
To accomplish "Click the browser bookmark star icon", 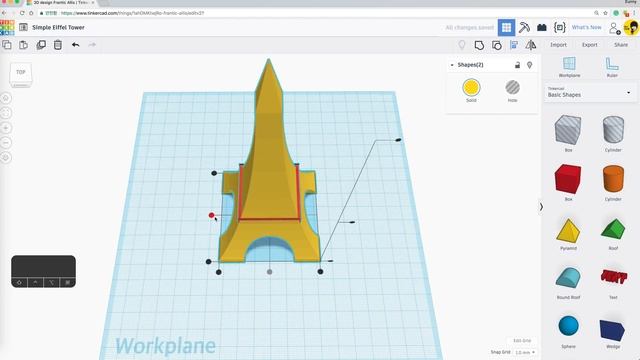I will tap(605, 13).
